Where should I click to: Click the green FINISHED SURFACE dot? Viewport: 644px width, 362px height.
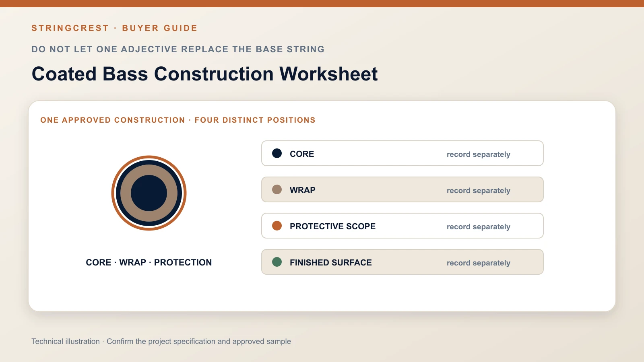click(277, 262)
